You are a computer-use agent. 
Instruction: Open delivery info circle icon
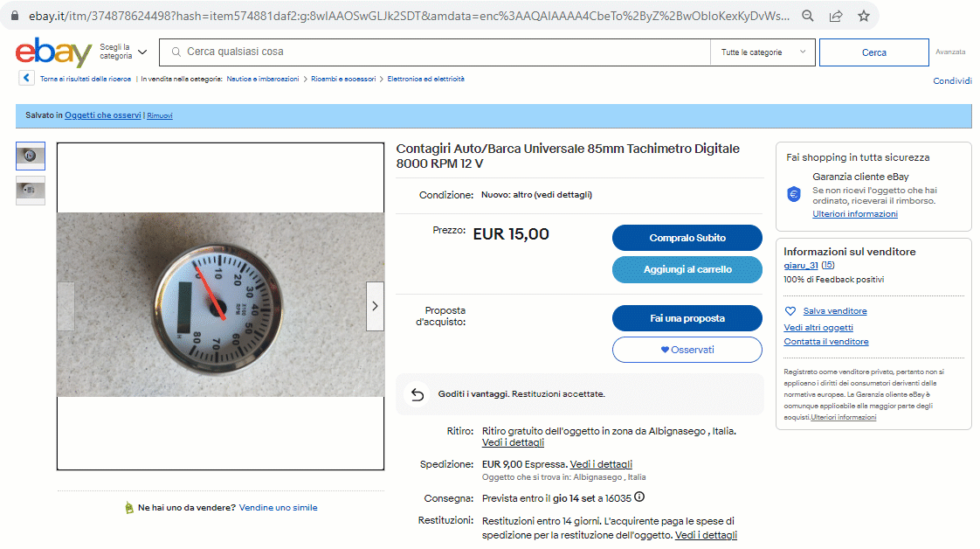(x=639, y=497)
